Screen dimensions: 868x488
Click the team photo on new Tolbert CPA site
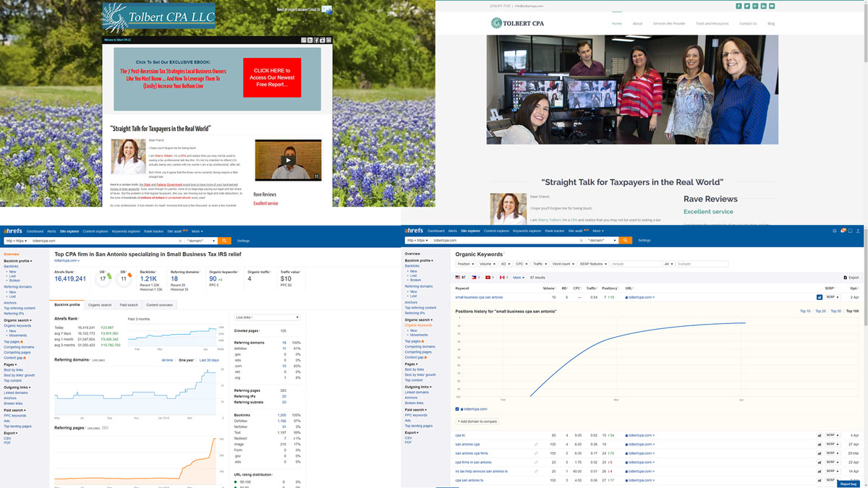632,90
